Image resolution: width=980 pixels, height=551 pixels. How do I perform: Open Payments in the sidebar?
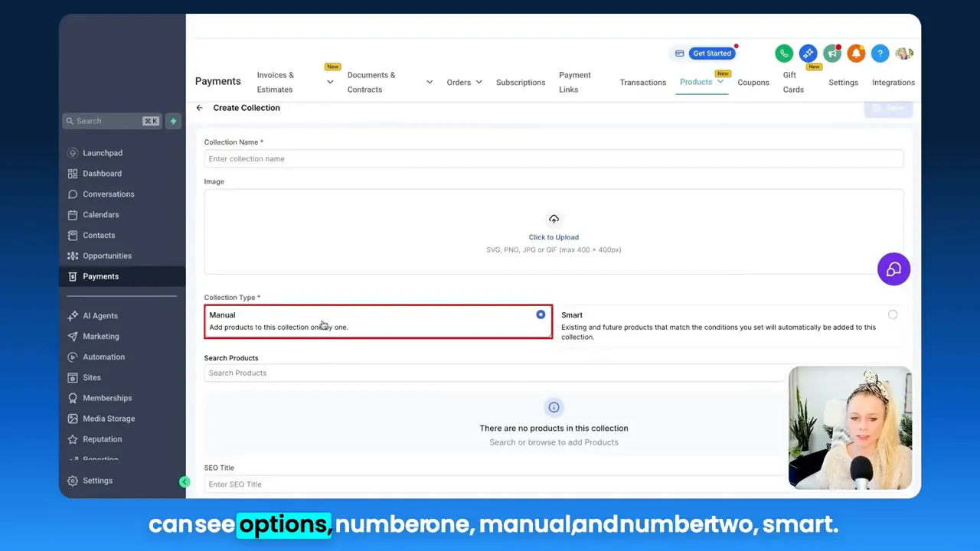pos(122,276)
